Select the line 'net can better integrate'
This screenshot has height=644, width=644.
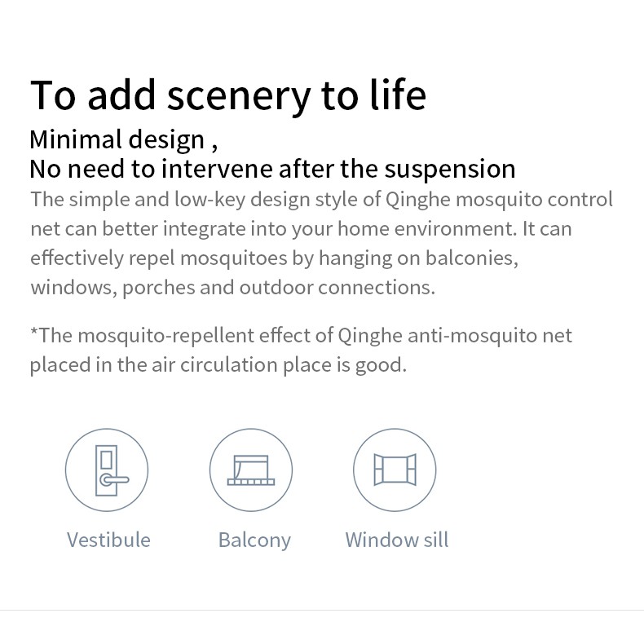coord(301,229)
